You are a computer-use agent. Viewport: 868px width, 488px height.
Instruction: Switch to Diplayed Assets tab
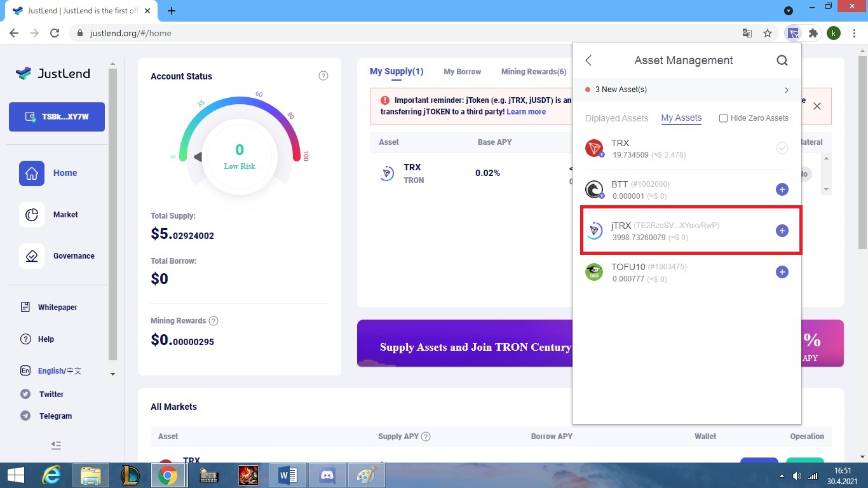click(616, 118)
